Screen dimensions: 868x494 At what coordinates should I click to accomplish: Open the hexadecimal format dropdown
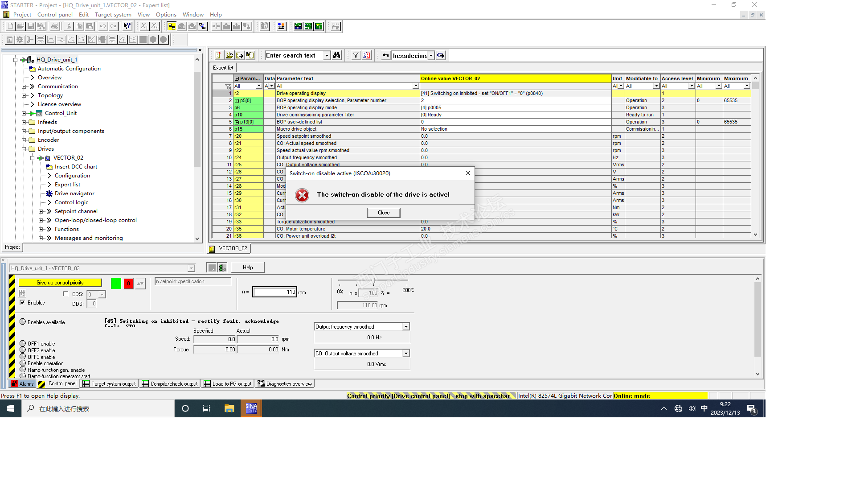[x=431, y=56]
